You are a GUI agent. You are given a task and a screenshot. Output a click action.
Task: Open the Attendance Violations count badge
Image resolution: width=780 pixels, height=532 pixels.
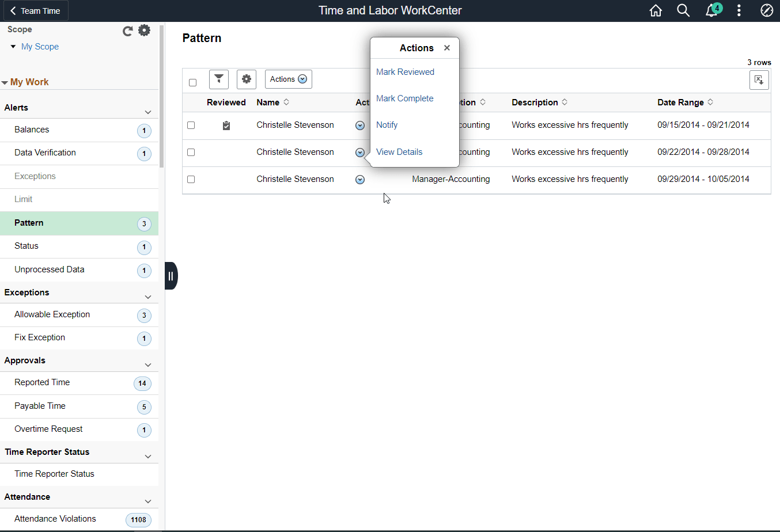[138, 519]
